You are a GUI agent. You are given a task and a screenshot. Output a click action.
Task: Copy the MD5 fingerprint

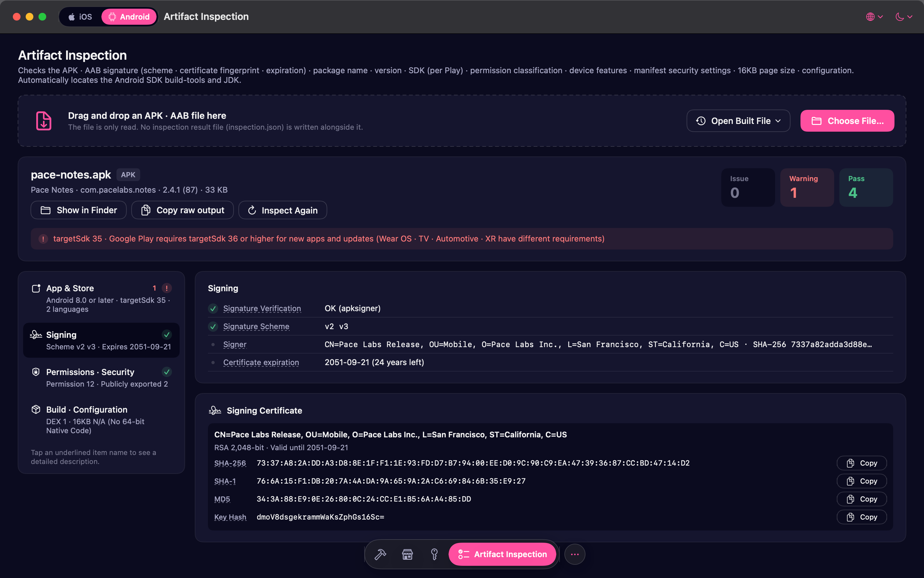[x=861, y=499]
